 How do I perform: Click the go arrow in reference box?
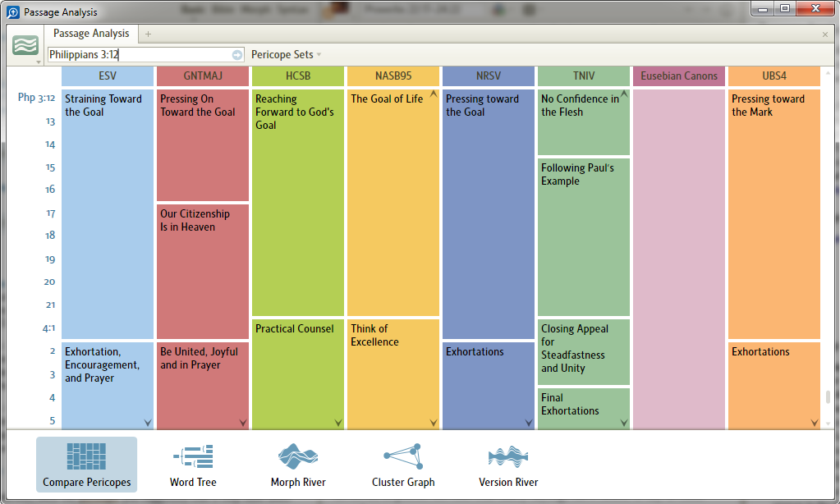coord(236,55)
